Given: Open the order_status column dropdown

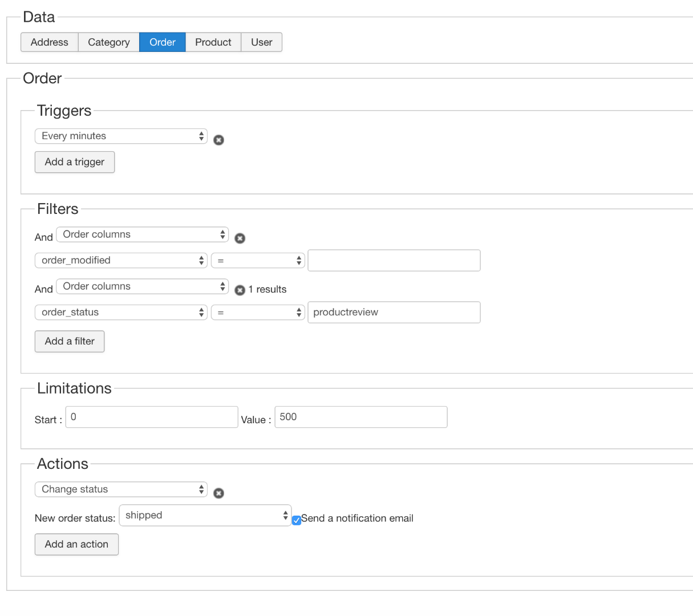Looking at the screenshot, I should (121, 312).
